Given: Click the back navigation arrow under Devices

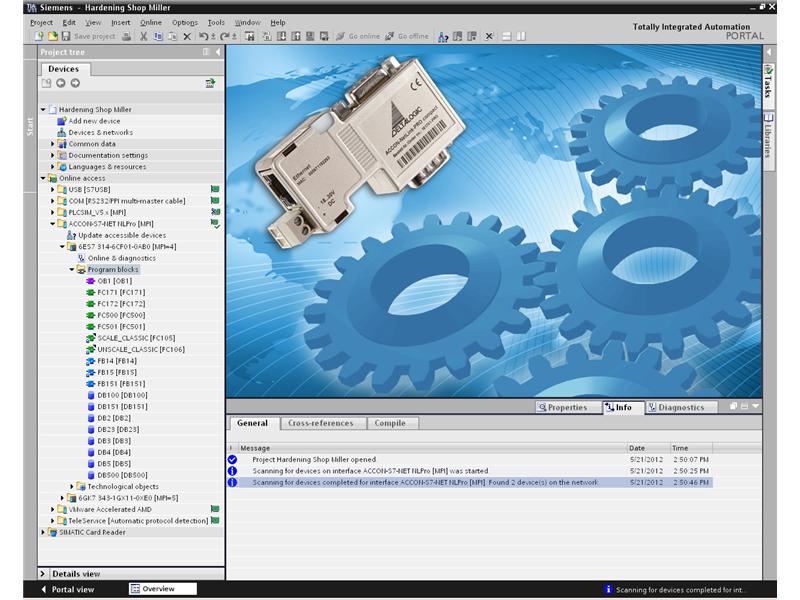Looking at the screenshot, I should [x=61, y=83].
